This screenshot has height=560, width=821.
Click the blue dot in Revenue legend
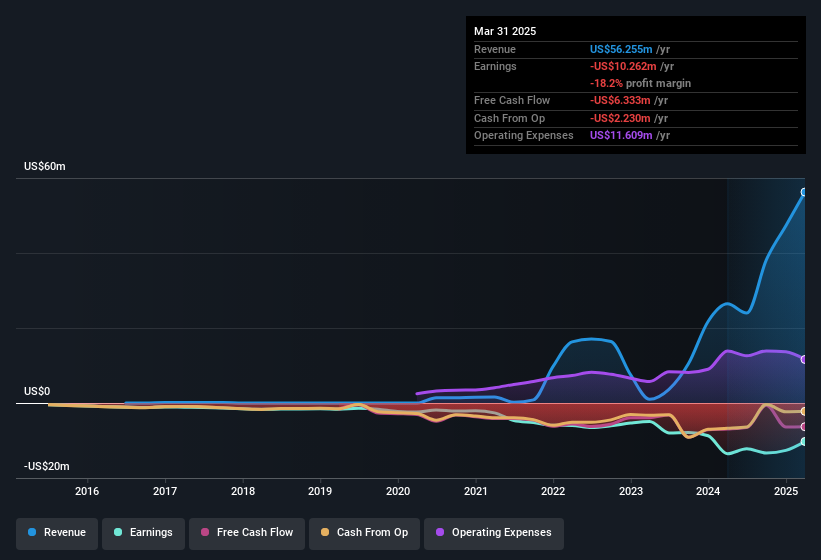(32, 532)
